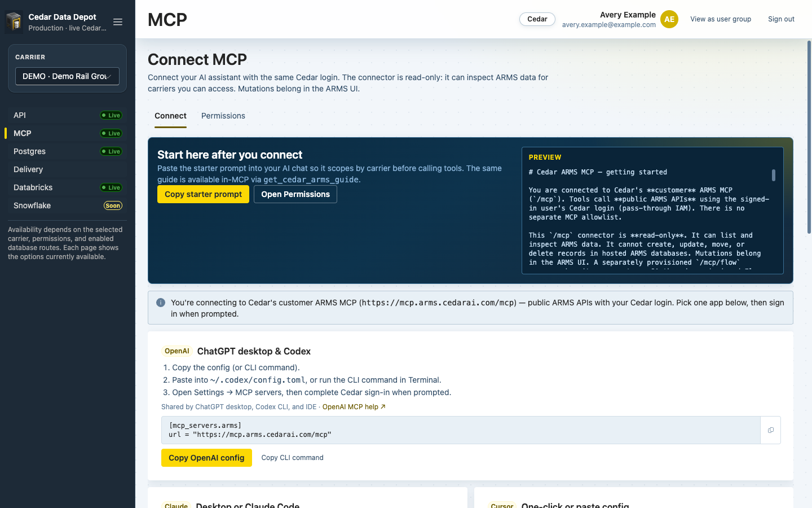Switch to the Connect tab

(x=170, y=116)
